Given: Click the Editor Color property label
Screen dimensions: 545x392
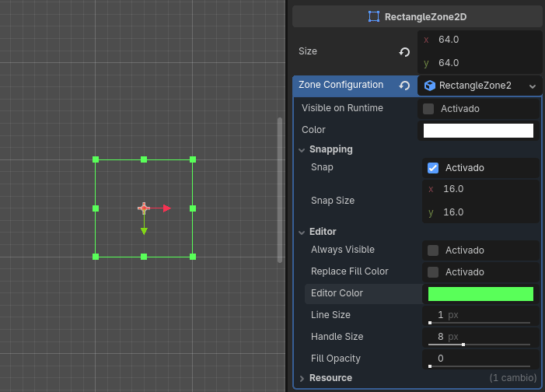Looking at the screenshot, I should tap(337, 293).
